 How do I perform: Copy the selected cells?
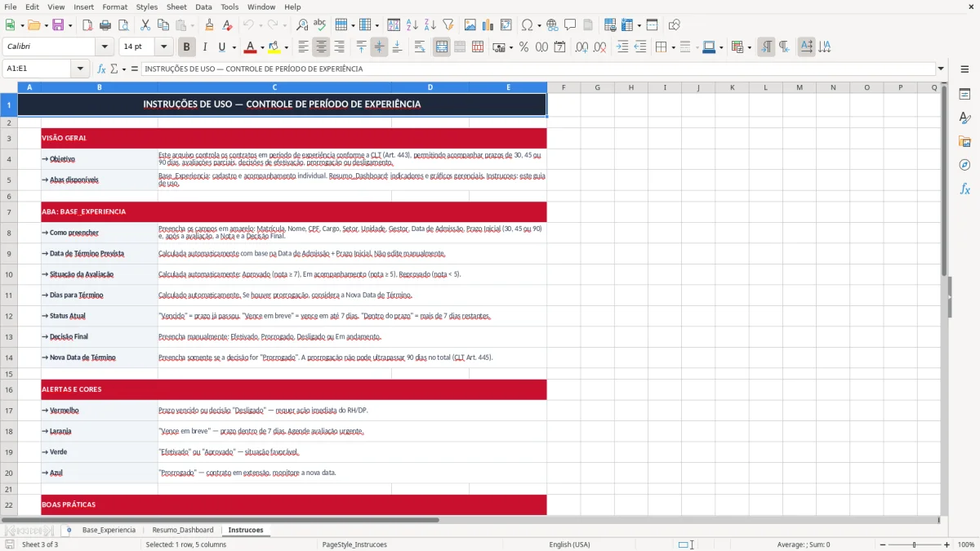point(163,25)
